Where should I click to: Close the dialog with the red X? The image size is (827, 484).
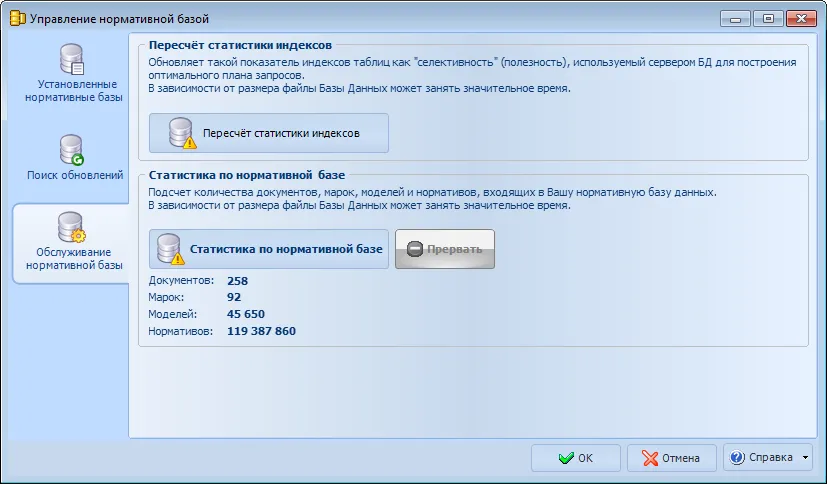point(800,18)
